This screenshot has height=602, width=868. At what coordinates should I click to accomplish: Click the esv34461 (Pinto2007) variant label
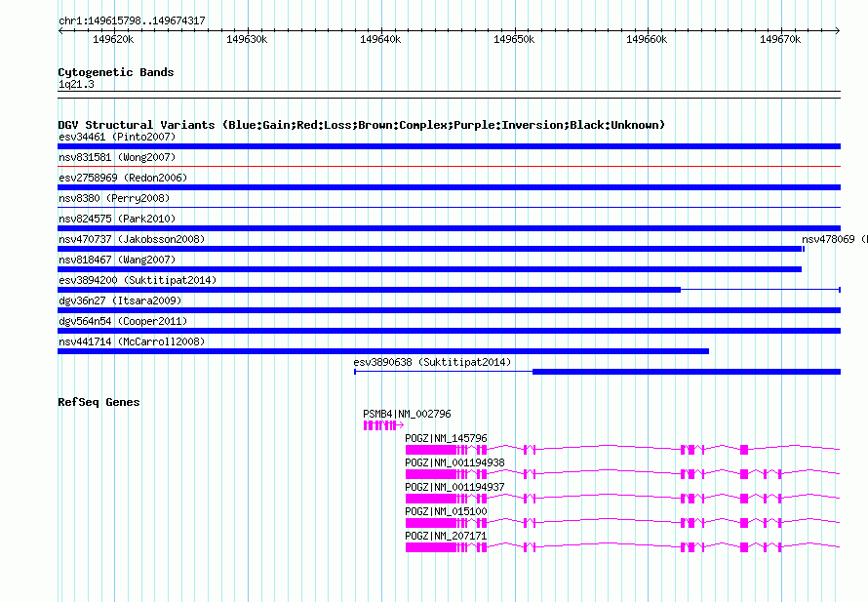pyautogui.click(x=117, y=137)
